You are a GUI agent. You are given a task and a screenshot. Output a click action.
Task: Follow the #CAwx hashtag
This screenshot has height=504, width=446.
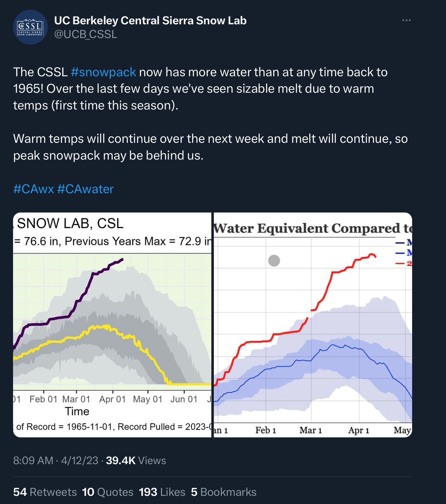pos(33,189)
